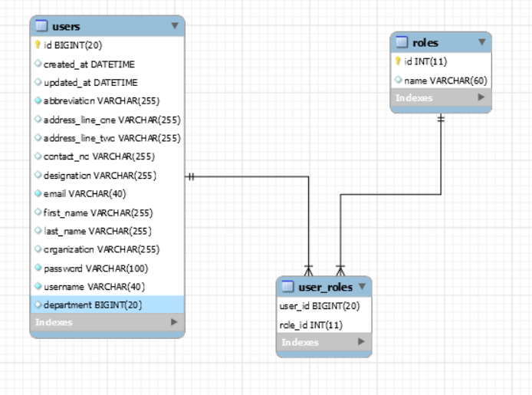Click the diamond icon beside roles name column
532x395 pixels.
click(398, 80)
